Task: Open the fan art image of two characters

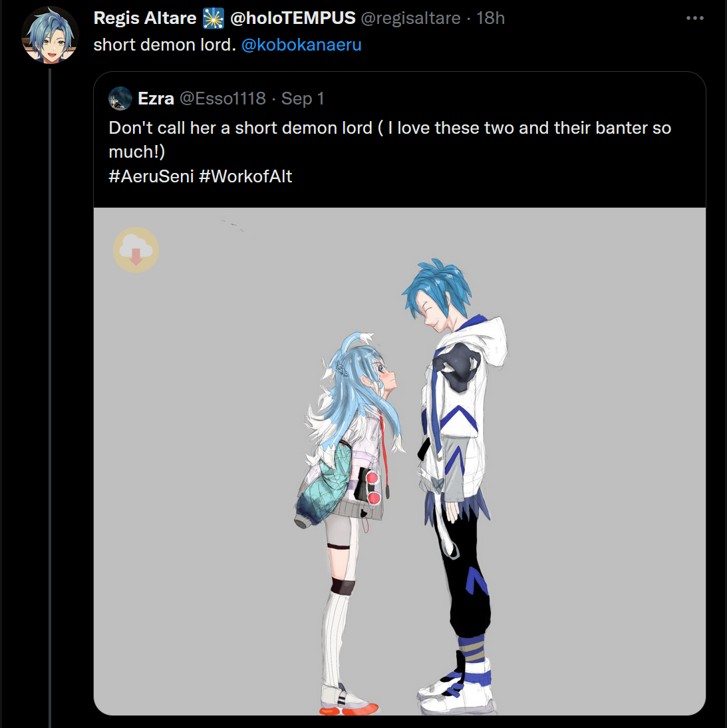Action: click(x=400, y=461)
